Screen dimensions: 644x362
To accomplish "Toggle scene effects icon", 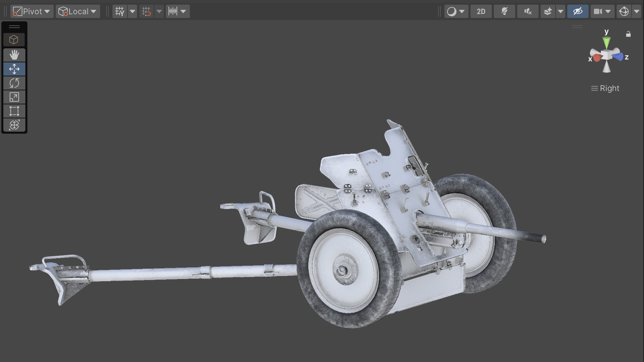I will pyautogui.click(x=548, y=11).
